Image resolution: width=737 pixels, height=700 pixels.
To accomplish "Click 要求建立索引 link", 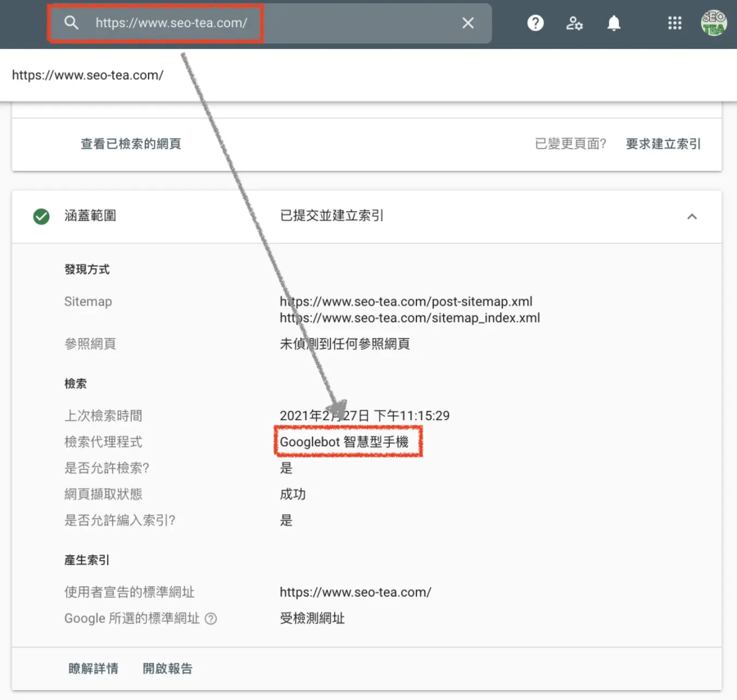I will 663,144.
